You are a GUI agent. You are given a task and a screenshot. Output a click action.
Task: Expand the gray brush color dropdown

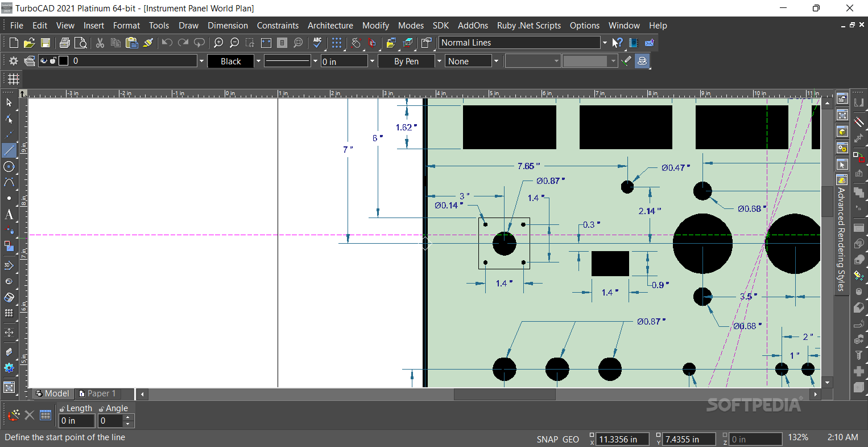pyautogui.click(x=613, y=61)
